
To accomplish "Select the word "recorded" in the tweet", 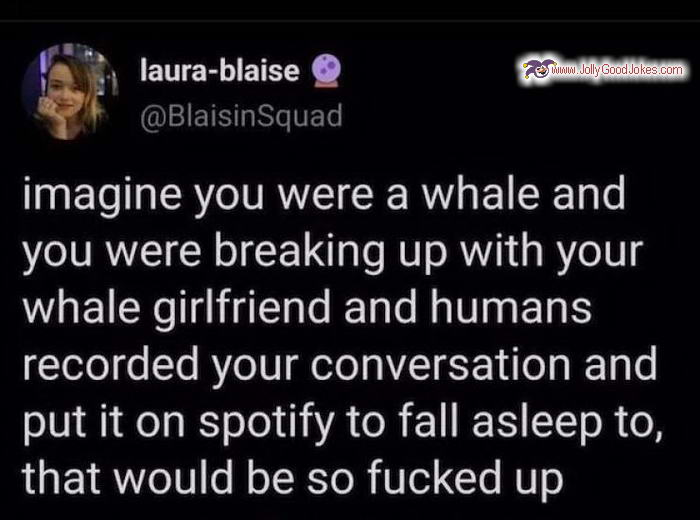I will [x=111, y=365].
